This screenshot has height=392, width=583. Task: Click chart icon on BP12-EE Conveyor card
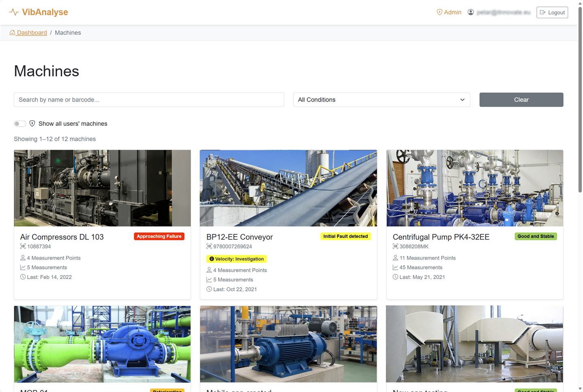tap(209, 280)
